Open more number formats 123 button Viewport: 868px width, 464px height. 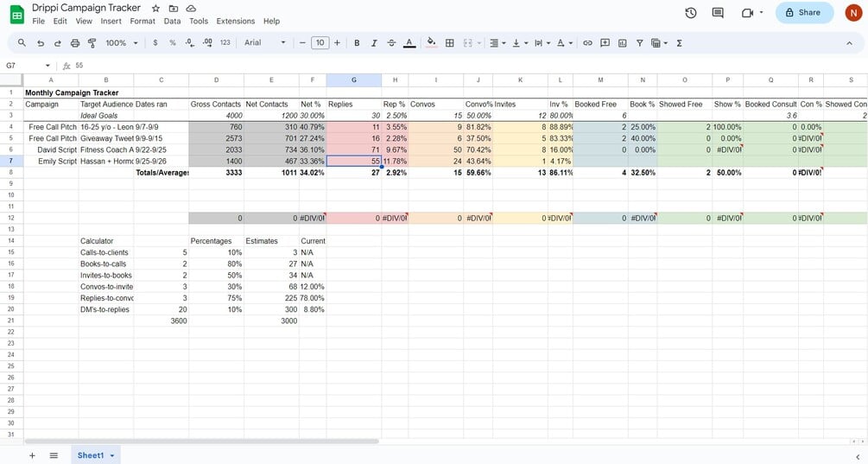[225, 42]
